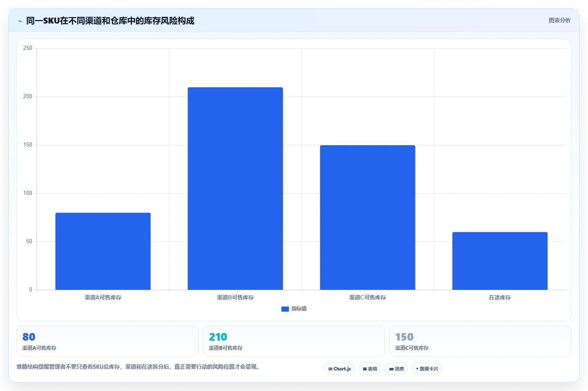Toggle the 指标值 legend item

294,309
